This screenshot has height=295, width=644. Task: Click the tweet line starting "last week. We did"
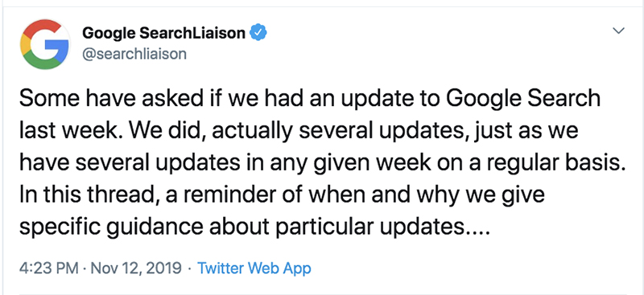coord(299,131)
